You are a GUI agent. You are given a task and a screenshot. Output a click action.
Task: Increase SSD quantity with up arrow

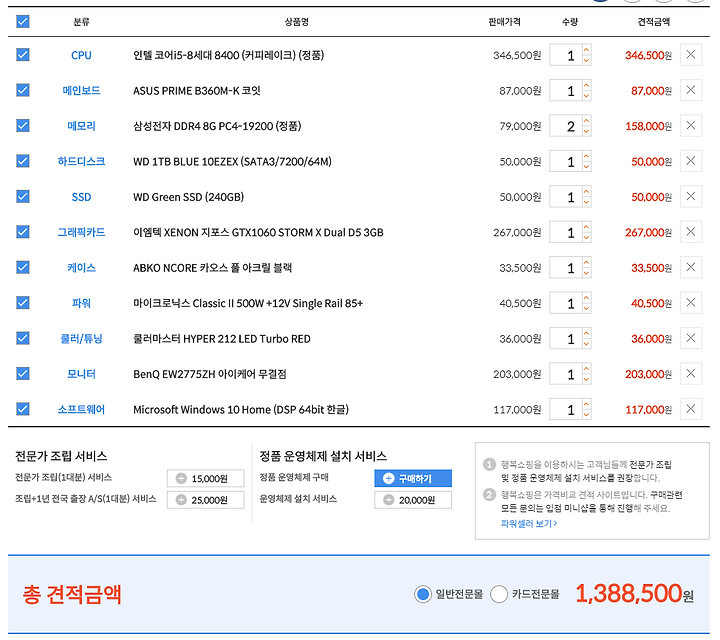(586, 191)
